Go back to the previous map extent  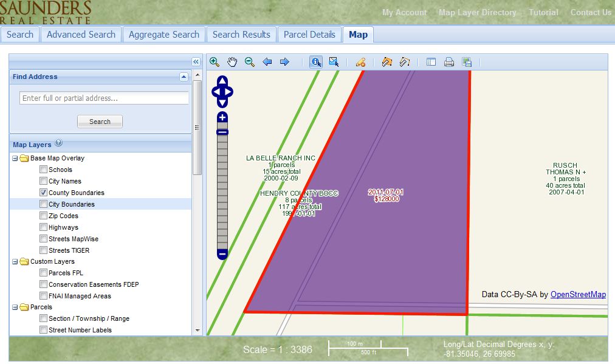[267, 61]
